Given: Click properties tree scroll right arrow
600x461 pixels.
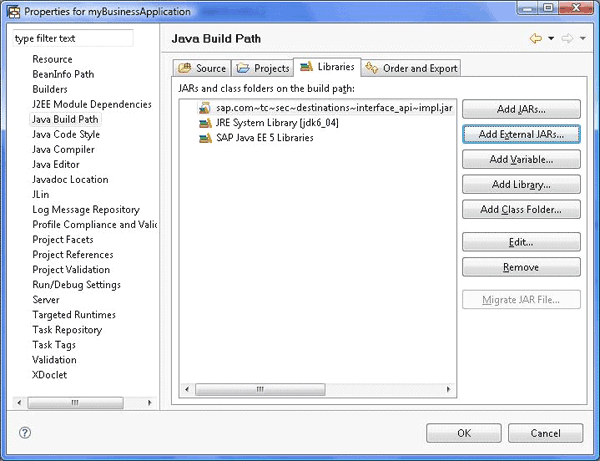Looking at the screenshot, I should [150, 402].
